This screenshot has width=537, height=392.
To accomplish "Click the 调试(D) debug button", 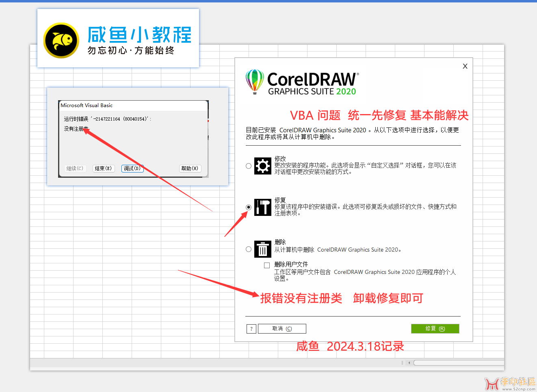I will click(x=132, y=168).
